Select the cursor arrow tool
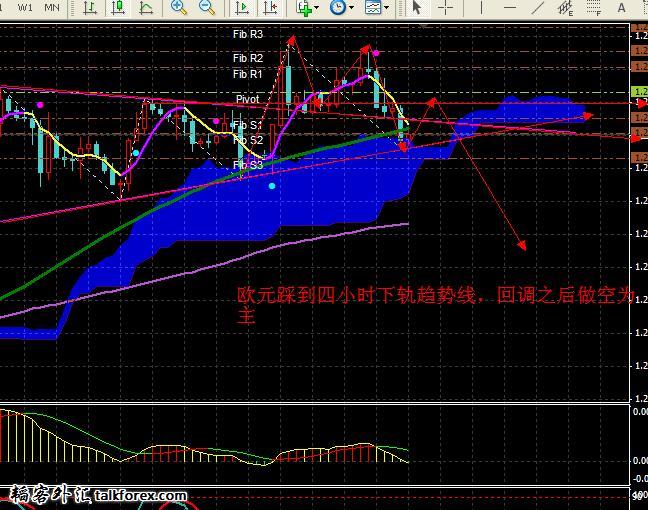The height and width of the screenshot is (510, 648). coord(417,8)
